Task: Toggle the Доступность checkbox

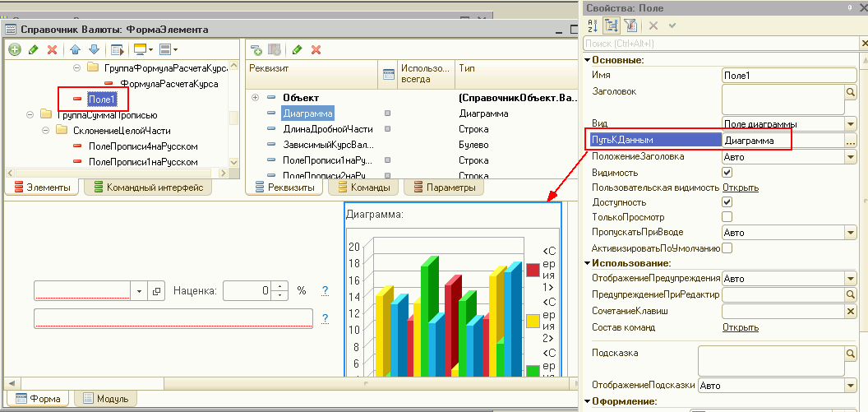Action: click(x=727, y=202)
